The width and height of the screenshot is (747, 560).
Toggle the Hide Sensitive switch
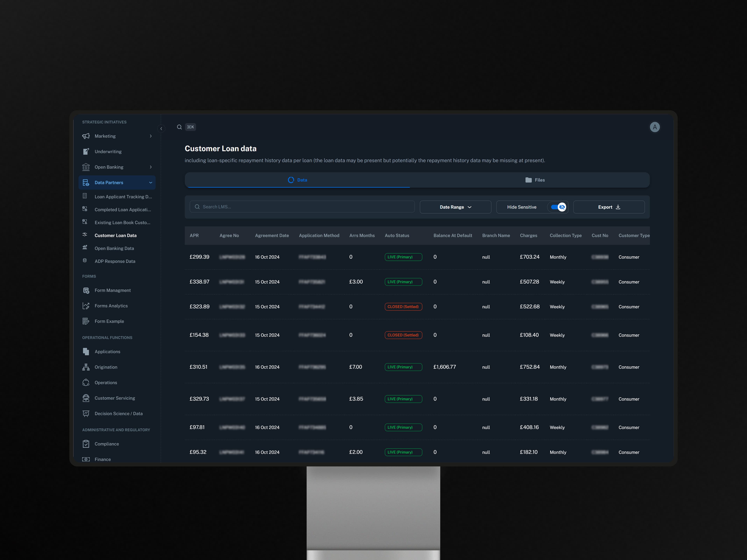click(x=558, y=207)
